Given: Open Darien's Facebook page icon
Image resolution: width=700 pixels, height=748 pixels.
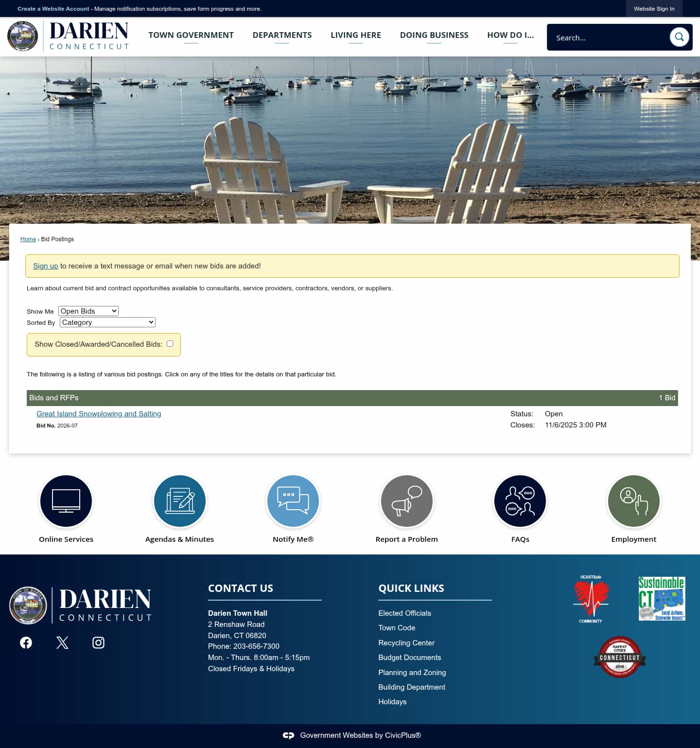Looking at the screenshot, I should pyautogui.click(x=26, y=642).
